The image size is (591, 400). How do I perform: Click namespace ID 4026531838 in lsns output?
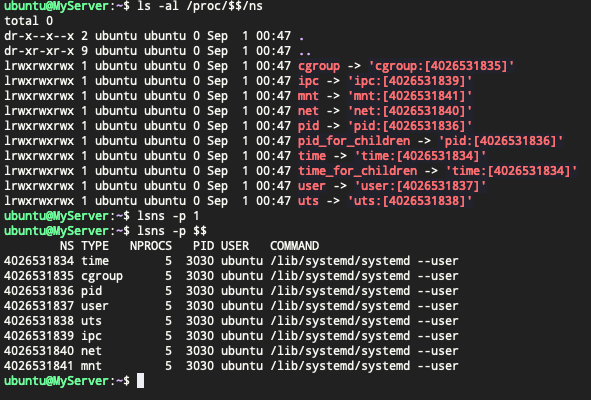pyautogui.click(x=39, y=321)
